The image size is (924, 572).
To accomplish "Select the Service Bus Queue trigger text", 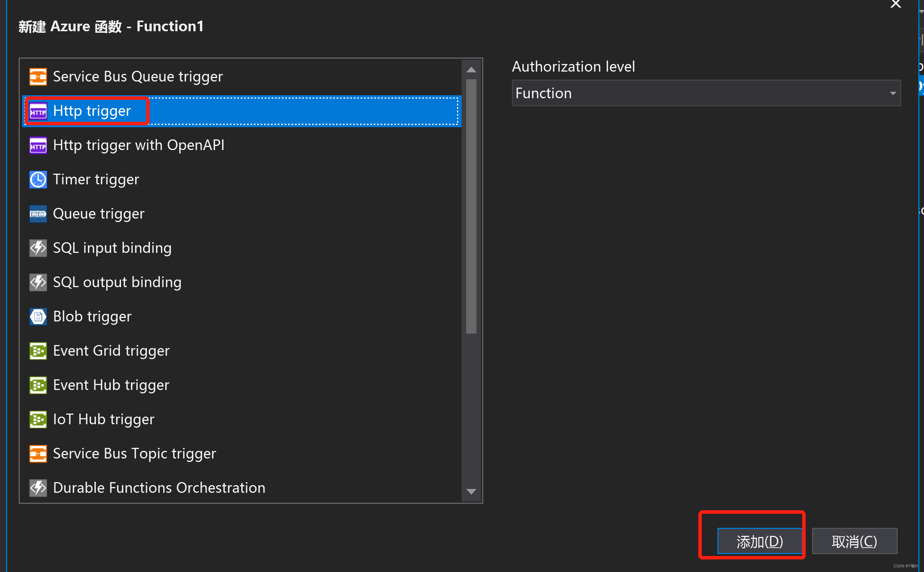I will [138, 77].
